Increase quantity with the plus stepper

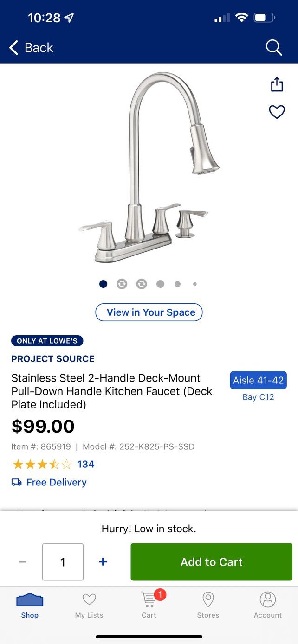pos(103,561)
